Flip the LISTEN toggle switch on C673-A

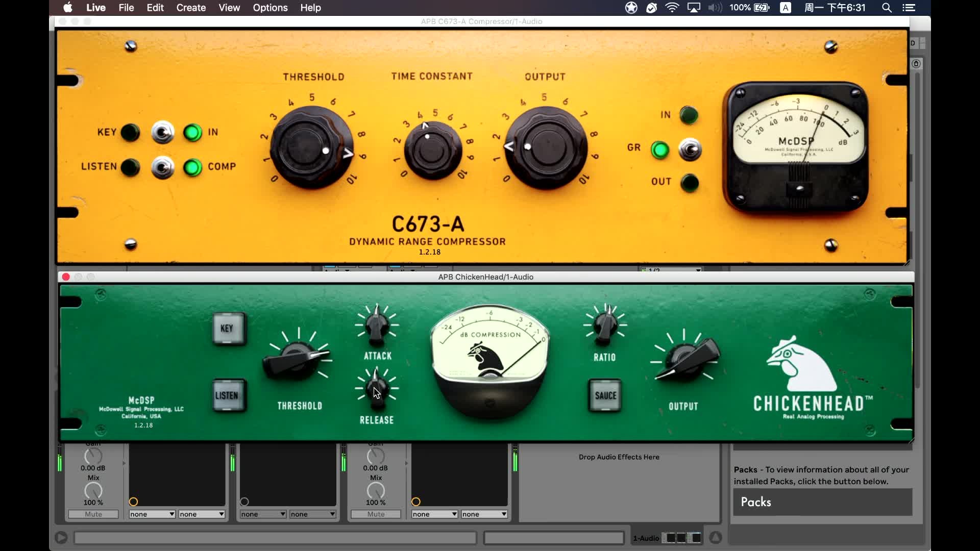[163, 167]
